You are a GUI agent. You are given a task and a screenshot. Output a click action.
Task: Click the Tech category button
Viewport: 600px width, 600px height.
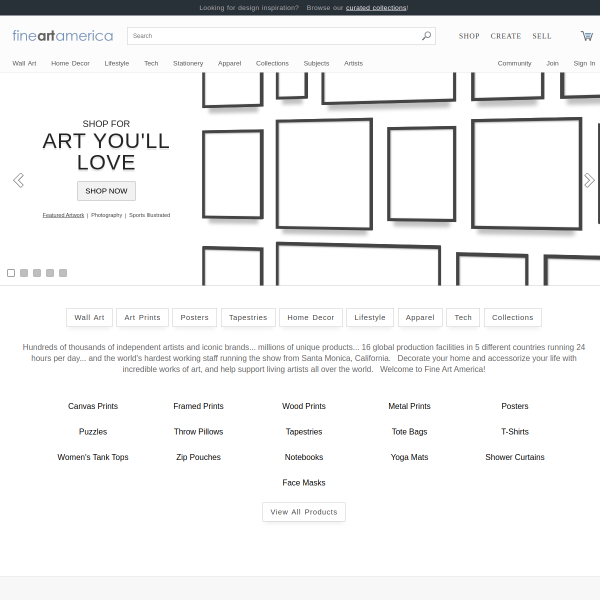coord(463,318)
